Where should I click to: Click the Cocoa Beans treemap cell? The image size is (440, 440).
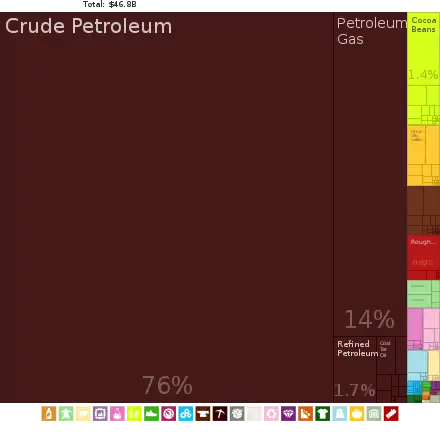click(423, 49)
